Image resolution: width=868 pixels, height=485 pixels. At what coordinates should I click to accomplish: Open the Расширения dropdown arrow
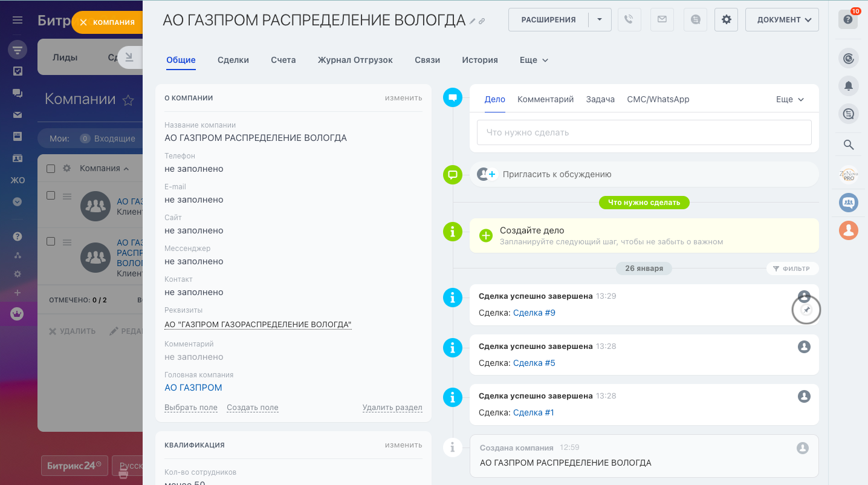tap(600, 19)
